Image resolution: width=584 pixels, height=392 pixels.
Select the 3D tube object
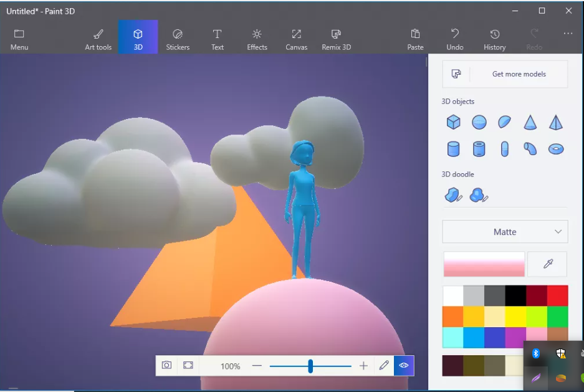coord(479,149)
